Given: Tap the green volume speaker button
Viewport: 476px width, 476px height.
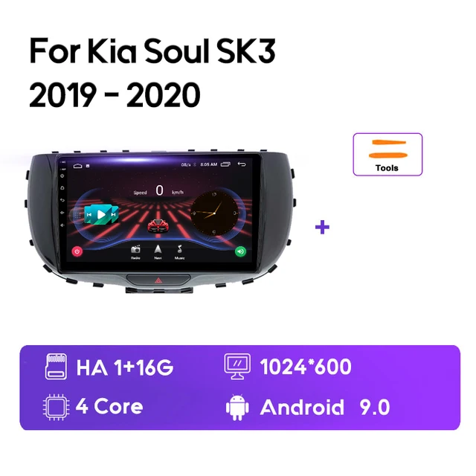Looking at the screenshot, I should [240, 251].
